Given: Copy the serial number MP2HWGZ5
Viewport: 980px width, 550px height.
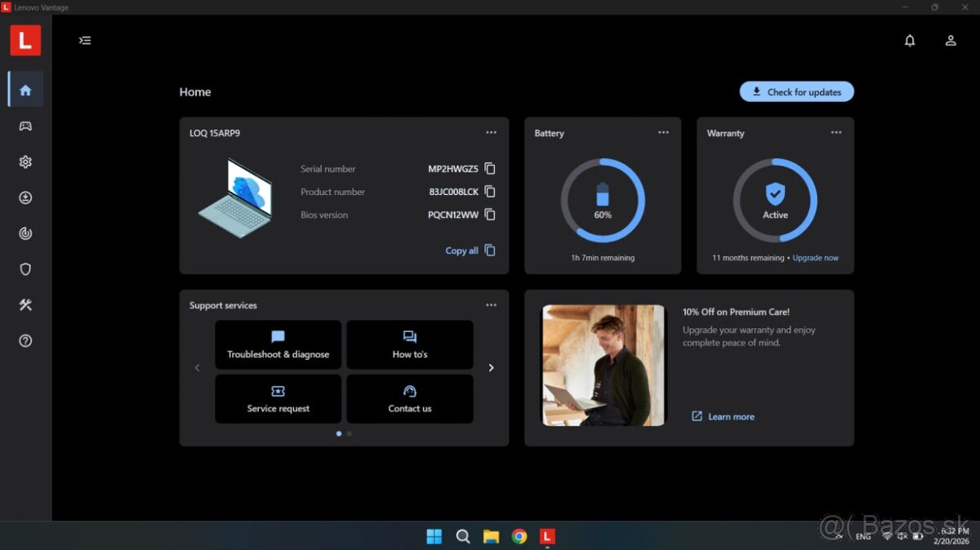Looking at the screenshot, I should click(490, 169).
